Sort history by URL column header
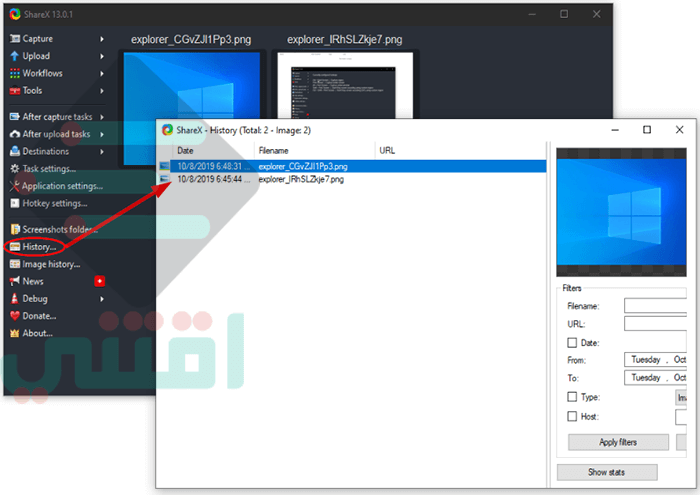The width and height of the screenshot is (700, 495). [x=460, y=151]
